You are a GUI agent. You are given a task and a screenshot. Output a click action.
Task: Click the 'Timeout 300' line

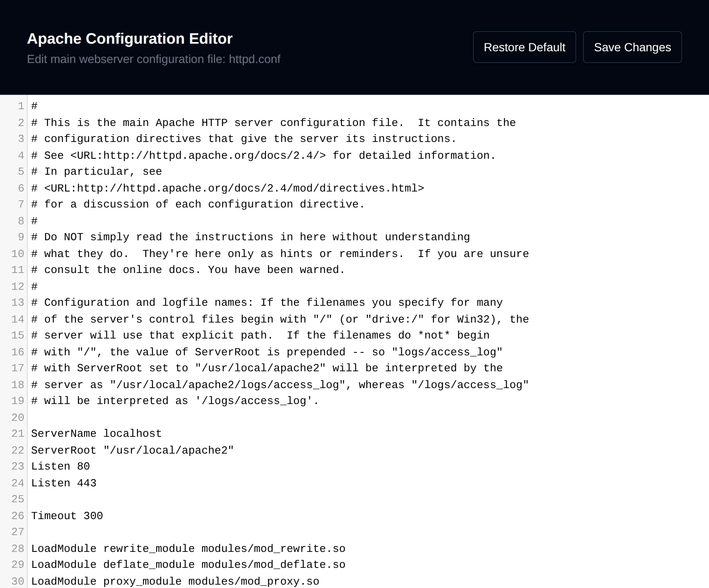click(67, 516)
